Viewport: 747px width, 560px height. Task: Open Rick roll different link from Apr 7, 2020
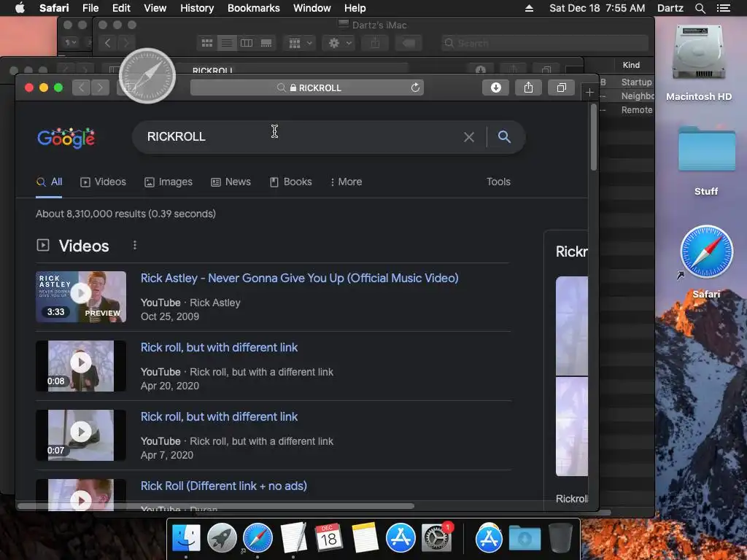[x=219, y=416]
